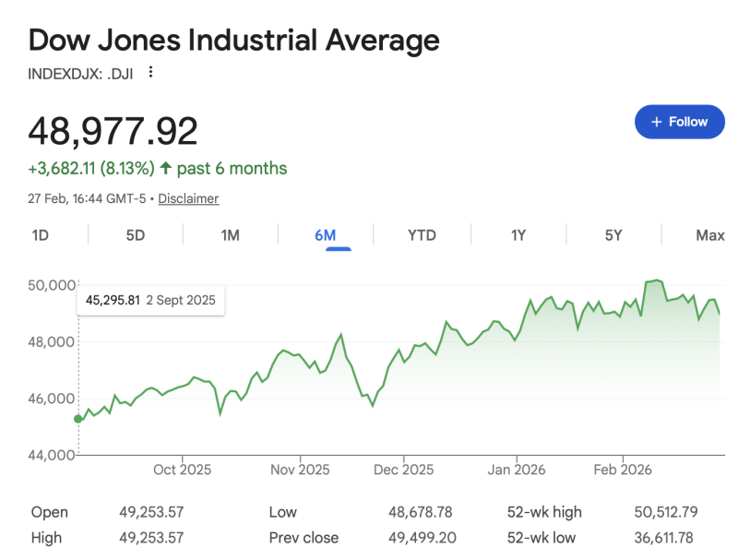
Task: Open the Disclaimer link
Action: [188, 198]
